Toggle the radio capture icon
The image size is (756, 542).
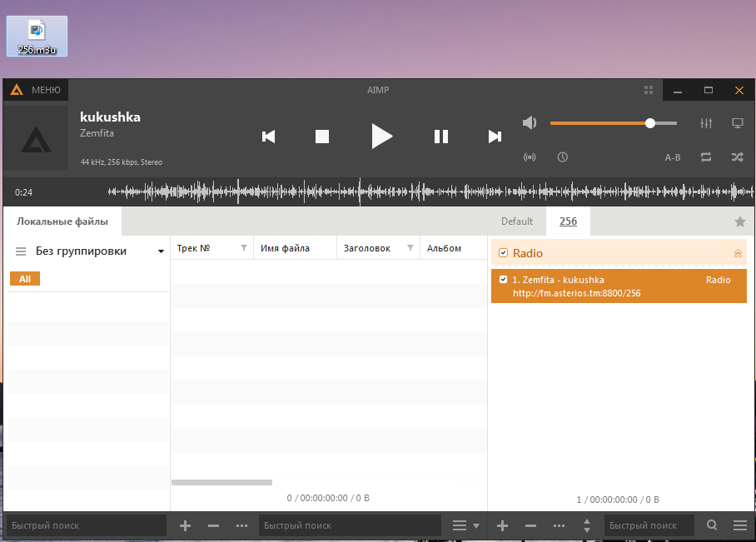click(x=530, y=157)
